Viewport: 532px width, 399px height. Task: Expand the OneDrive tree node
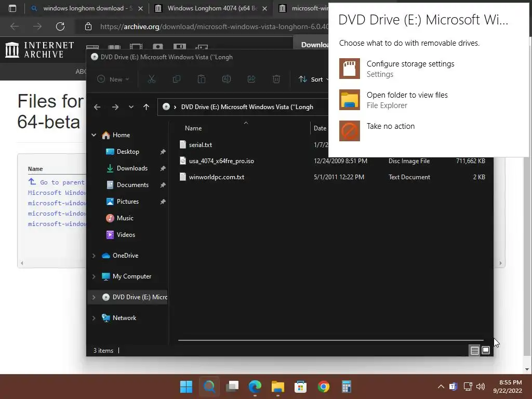click(x=94, y=256)
